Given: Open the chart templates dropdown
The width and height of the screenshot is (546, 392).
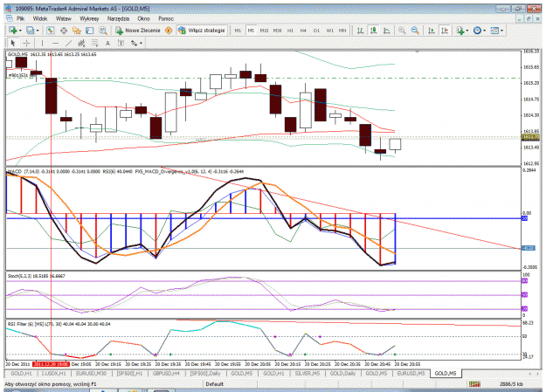Looking at the screenshot, I should [x=502, y=31].
